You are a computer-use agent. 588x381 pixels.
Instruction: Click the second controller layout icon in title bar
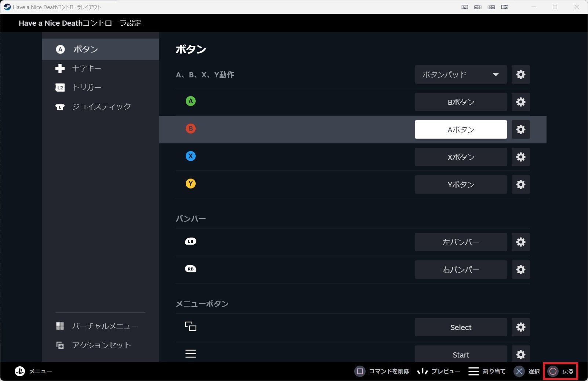pos(478,7)
